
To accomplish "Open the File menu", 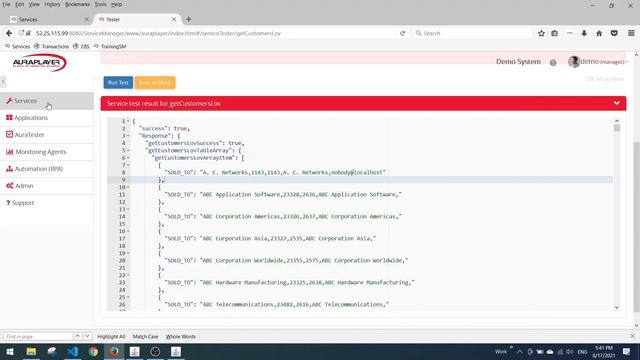I will (x=6, y=4).
